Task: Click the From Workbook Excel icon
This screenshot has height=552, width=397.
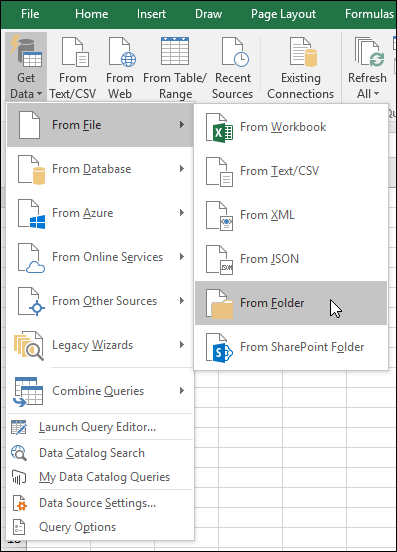Action: 219,128
